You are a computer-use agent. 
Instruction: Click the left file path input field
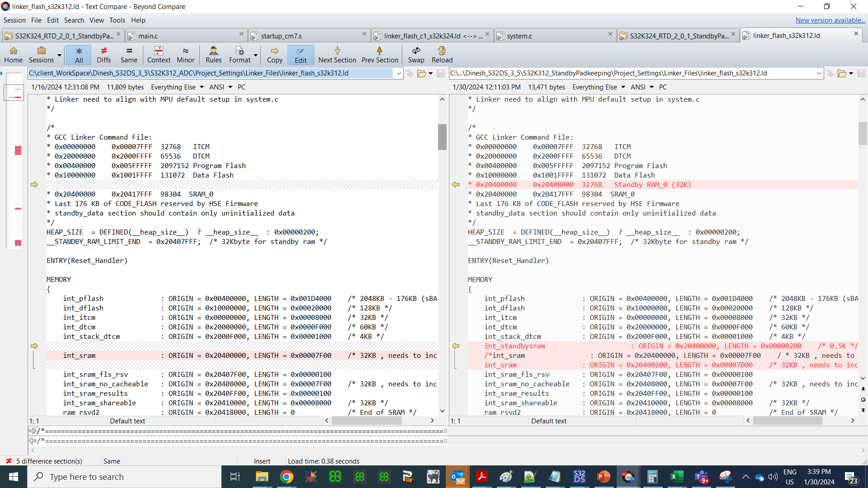tap(212, 73)
